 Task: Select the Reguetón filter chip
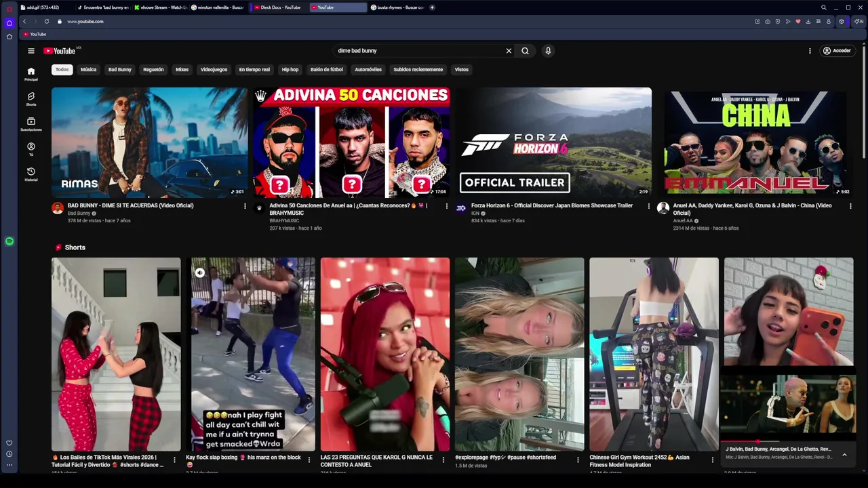click(x=153, y=69)
